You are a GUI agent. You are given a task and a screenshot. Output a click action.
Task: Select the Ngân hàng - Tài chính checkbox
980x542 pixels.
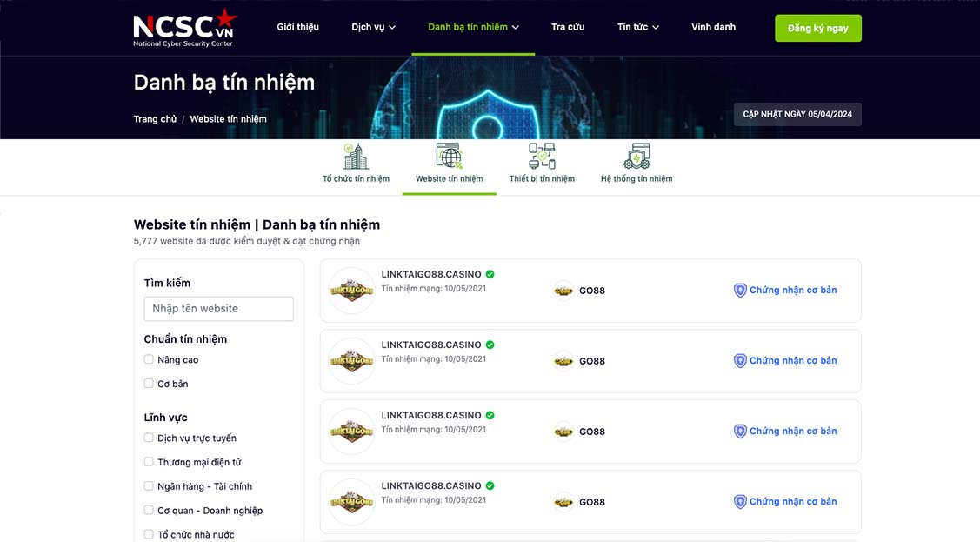pos(149,486)
